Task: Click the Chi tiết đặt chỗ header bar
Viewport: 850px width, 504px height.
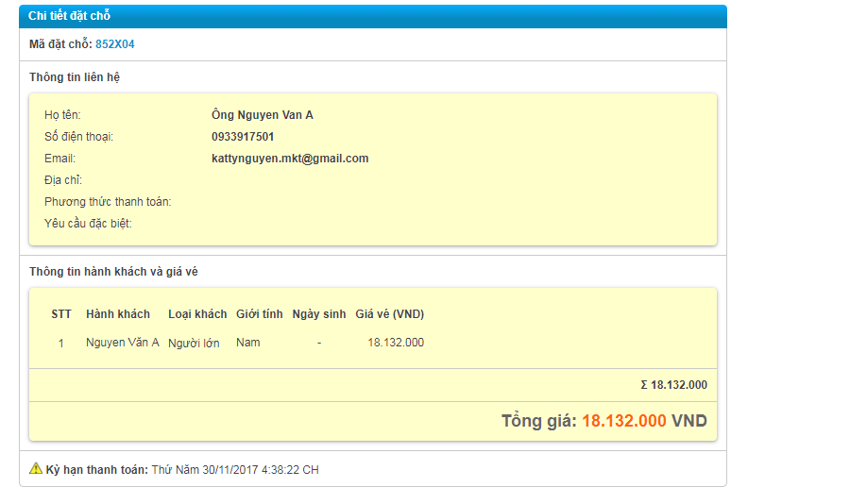Action: pyautogui.click(x=372, y=16)
